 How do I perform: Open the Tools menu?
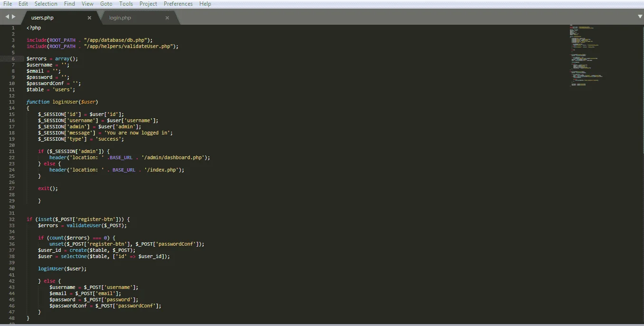tap(126, 4)
